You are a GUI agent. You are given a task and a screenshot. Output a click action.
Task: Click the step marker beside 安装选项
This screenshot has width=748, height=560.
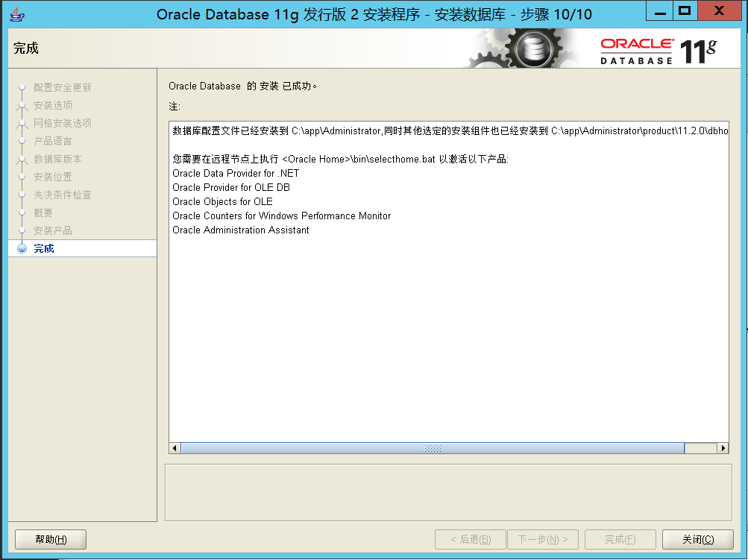22,105
